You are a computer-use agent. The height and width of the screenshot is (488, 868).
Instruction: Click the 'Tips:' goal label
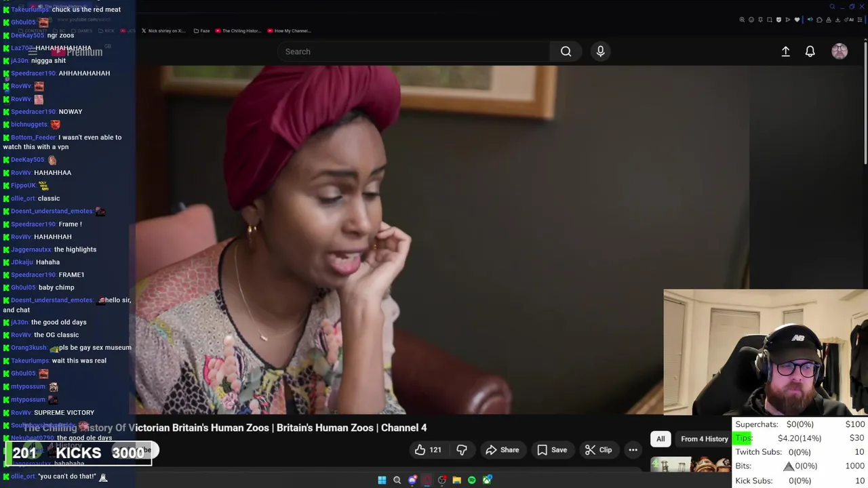tap(744, 438)
